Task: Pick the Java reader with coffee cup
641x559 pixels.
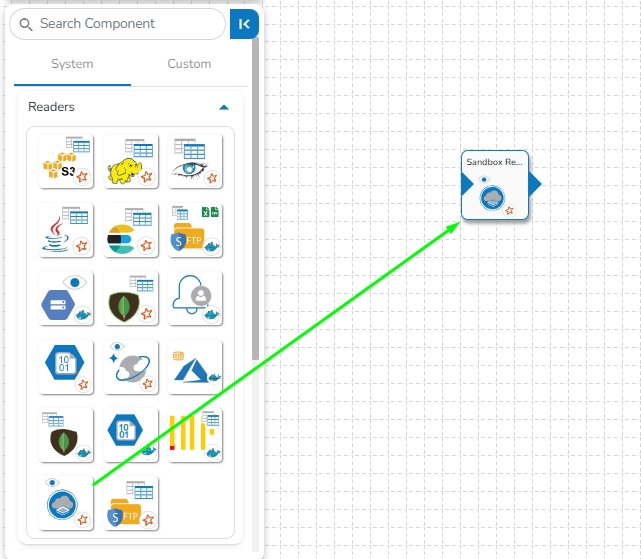Action: 66,230
